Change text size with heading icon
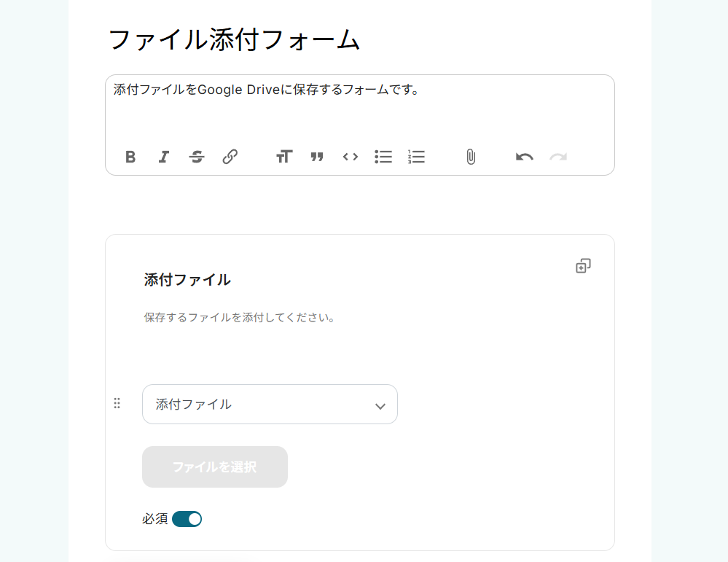 click(x=284, y=157)
